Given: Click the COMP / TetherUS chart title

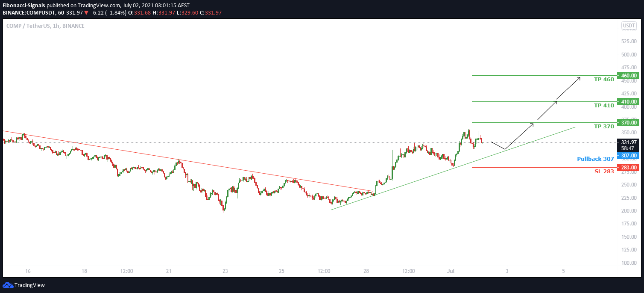Looking at the screenshot, I should click(x=45, y=26).
